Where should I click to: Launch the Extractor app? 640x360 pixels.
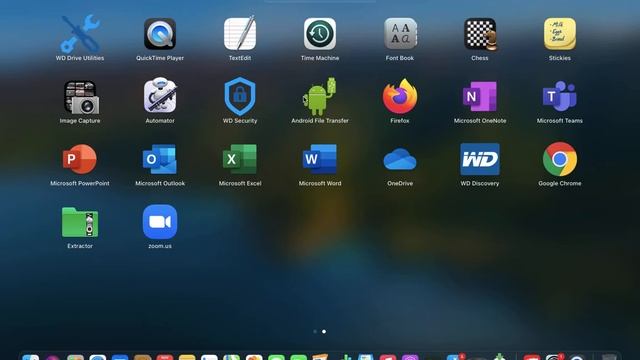point(80,222)
